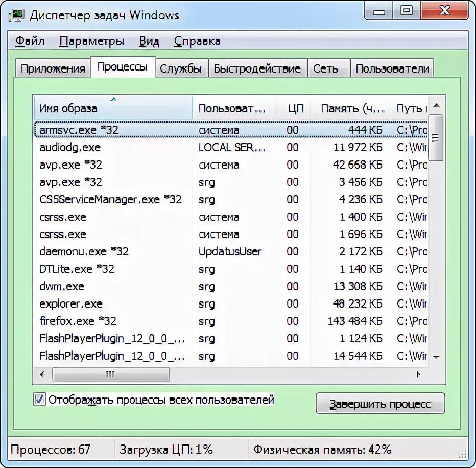The image size is (476, 468).
Task: Select FlashPlayerPlugin process using 1 124 КБ
Action: [x=231, y=338]
